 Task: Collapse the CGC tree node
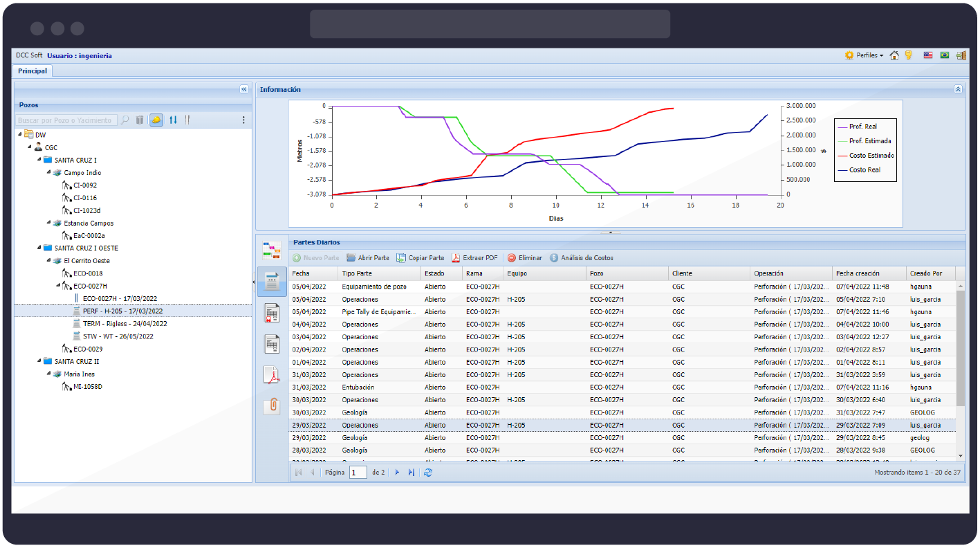(x=30, y=147)
